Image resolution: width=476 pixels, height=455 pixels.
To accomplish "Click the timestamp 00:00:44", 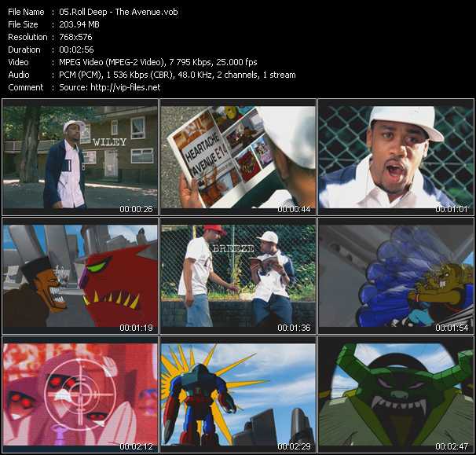I will pyautogui.click(x=294, y=209).
